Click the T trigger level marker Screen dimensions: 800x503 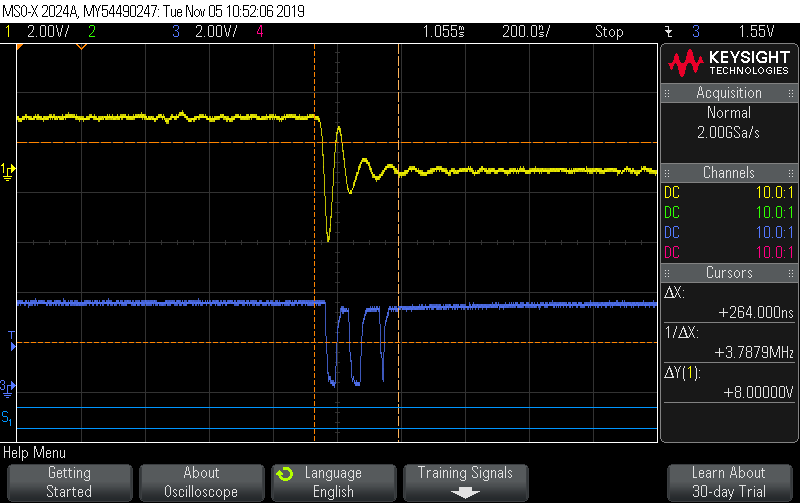tap(12, 341)
